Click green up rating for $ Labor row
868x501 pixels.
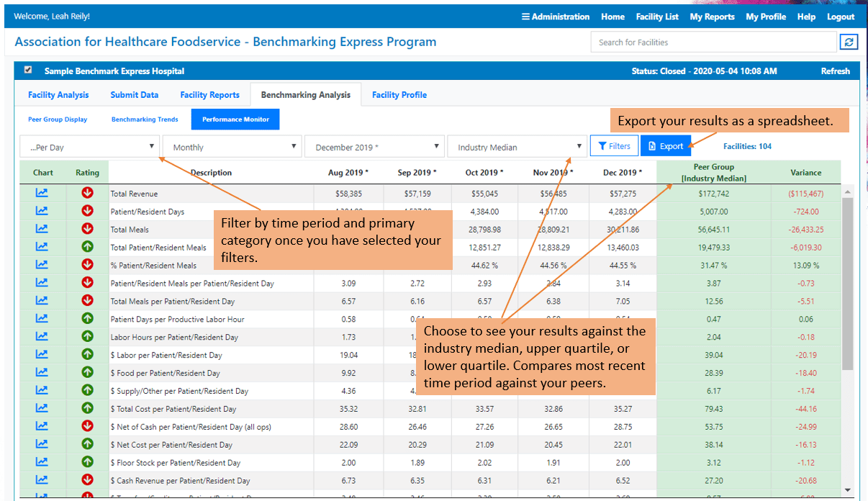point(88,354)
